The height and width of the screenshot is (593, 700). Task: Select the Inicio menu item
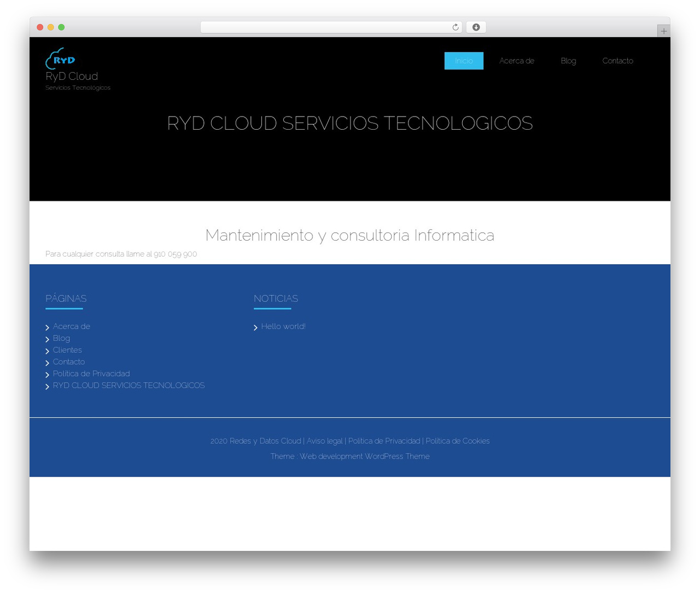tap(464, 61)
